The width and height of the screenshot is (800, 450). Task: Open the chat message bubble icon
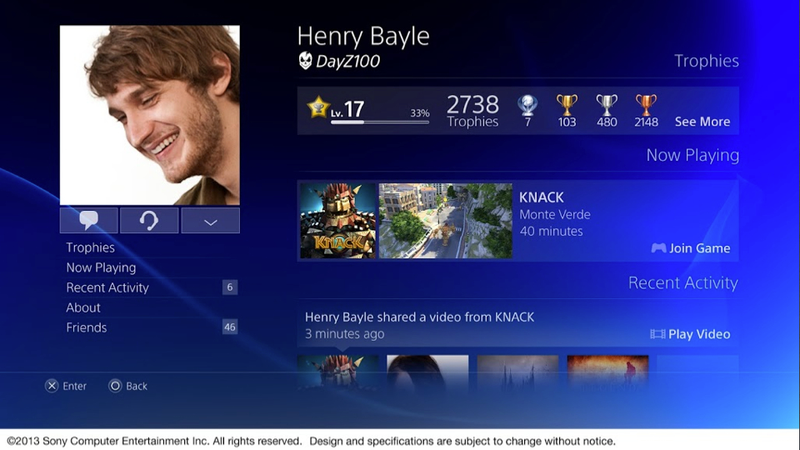coord(89,220)
